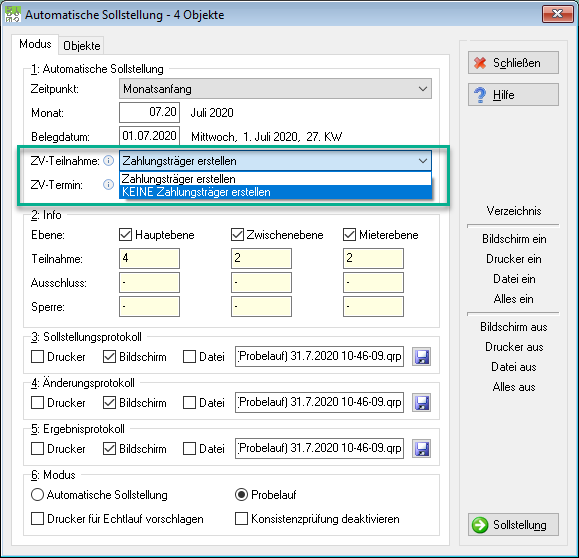Click the green arrow Sollstellung button
This screenshot has height=558, width=579.
pos(513,524)
